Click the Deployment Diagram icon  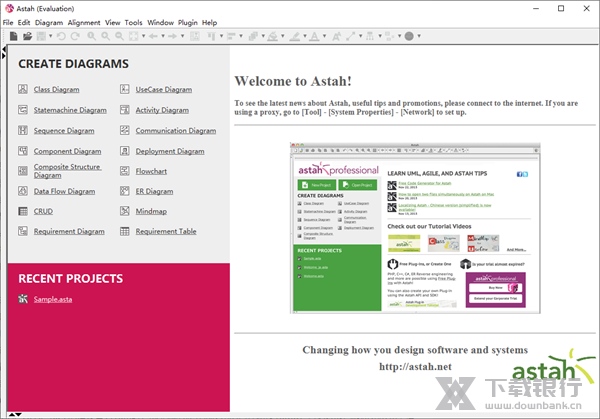pyautogui.click(x=125, y=151)
